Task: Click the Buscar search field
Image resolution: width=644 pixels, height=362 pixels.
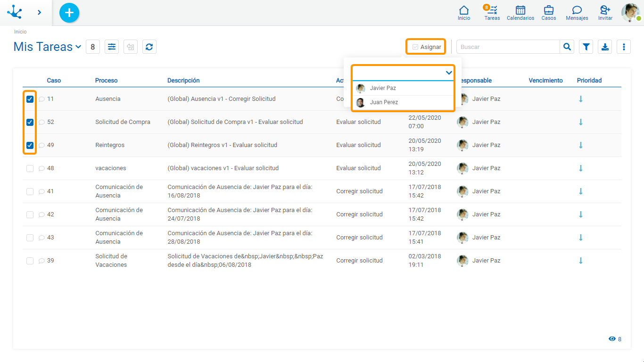Action: click(x=508, y=47)
